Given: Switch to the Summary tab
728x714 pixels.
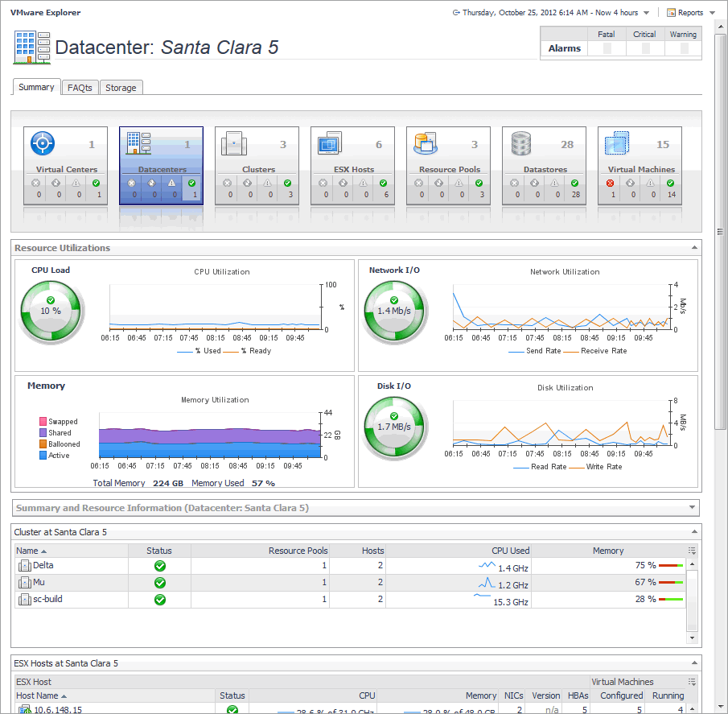Looking at the screenshot, I should click(36, 87).
